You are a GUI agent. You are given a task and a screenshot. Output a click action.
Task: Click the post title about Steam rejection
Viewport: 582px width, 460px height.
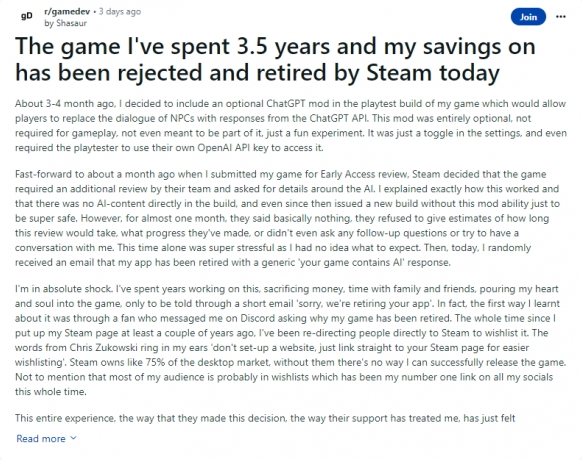tap(275, 59)
